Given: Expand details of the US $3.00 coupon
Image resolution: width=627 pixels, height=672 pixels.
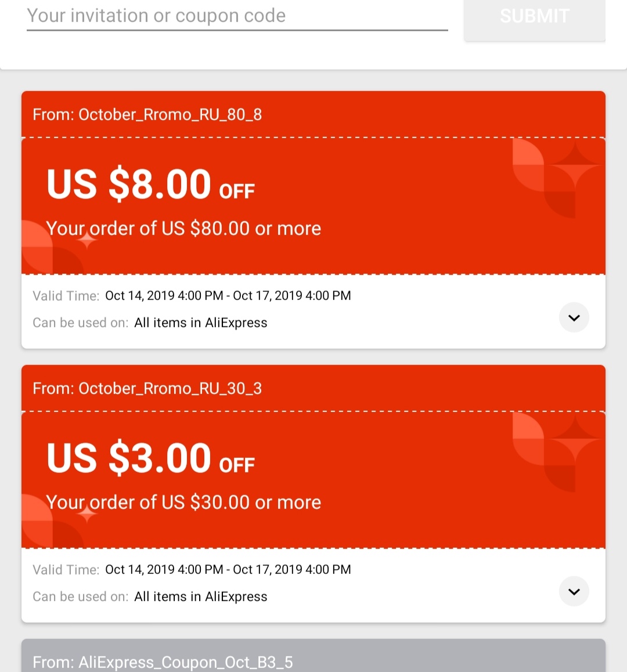Looking at the screenshot, I should [574, 591].
